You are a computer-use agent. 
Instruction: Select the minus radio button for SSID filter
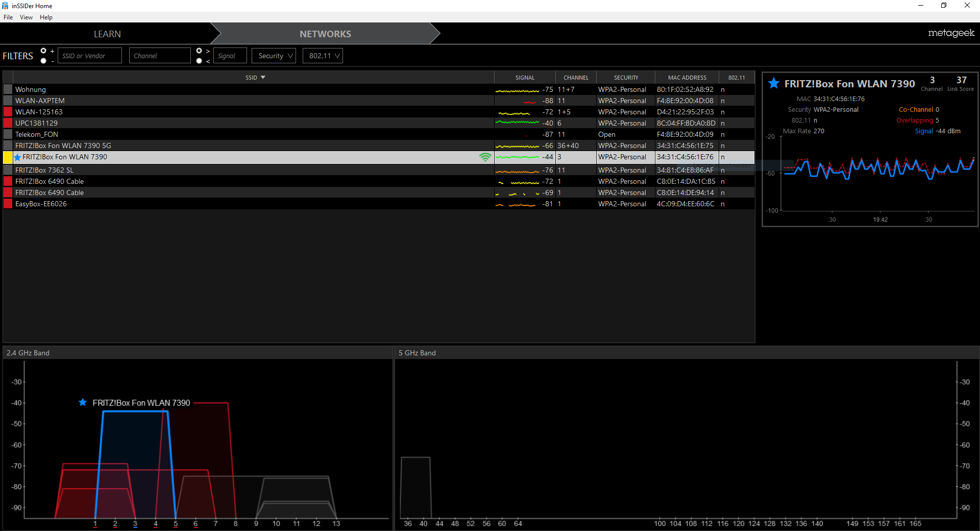[43, 61]
